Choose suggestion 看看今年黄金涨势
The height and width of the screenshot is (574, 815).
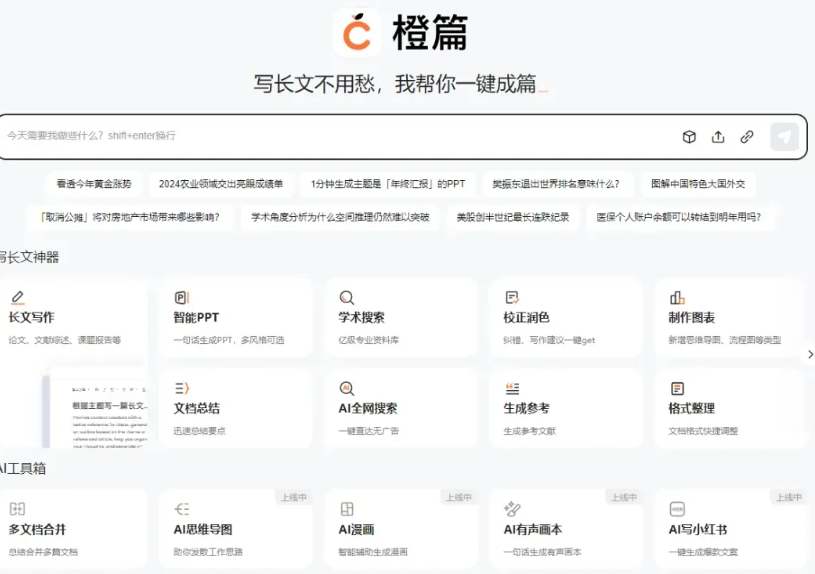94,184
